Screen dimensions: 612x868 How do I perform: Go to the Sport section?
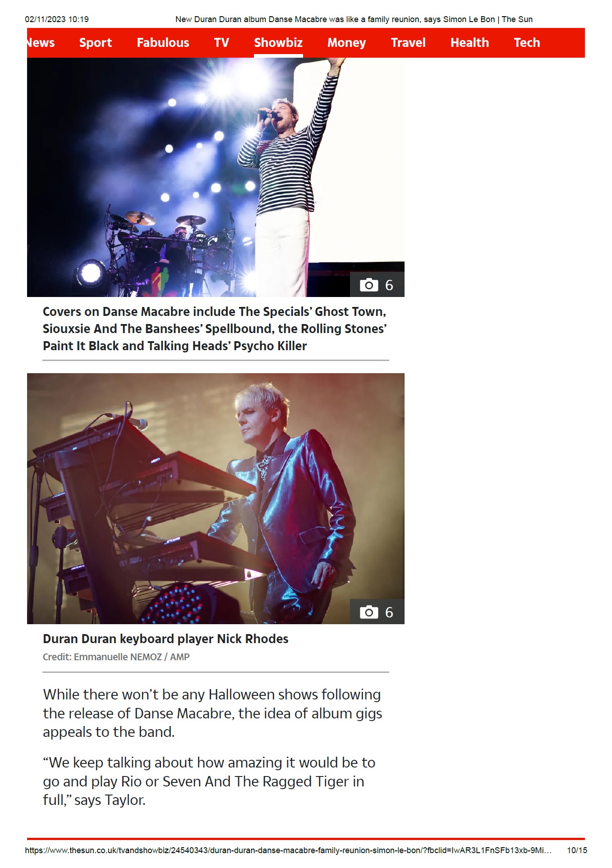click(x=96, y=42)
